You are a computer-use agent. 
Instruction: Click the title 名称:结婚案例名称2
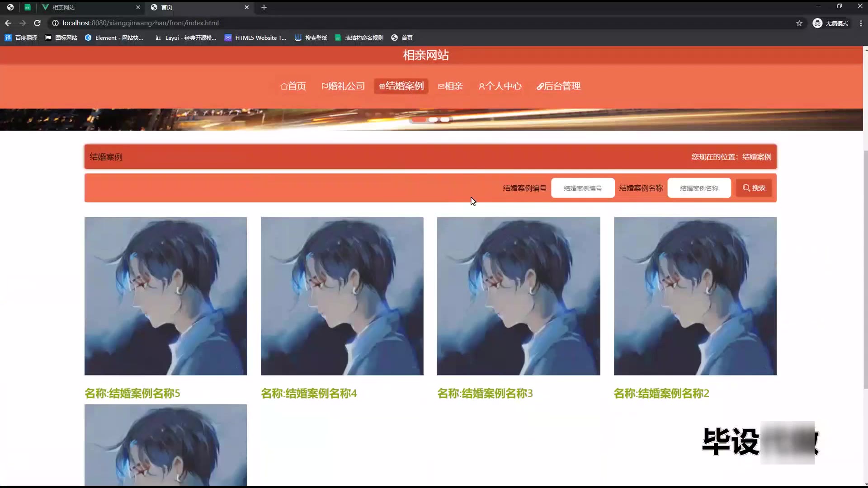(x=661, y=394)
